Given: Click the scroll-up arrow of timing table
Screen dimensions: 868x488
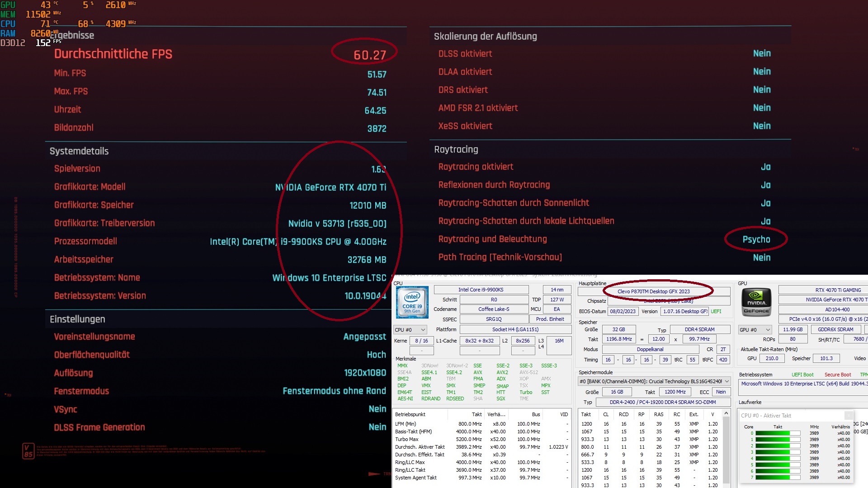Looking at the screenshot, I should pos(726,413).
